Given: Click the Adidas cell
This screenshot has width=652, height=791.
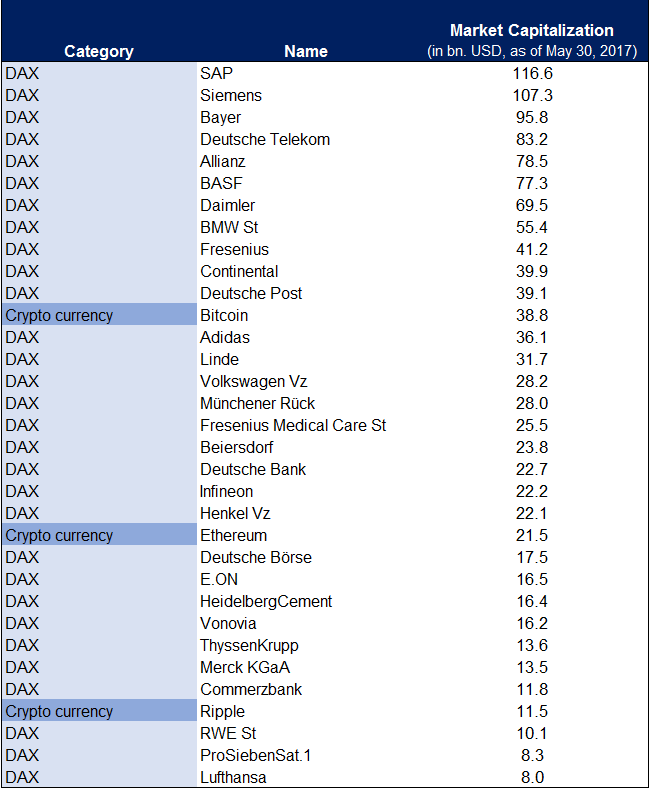Looking at the screenshot, I should (x=225, y=337).
